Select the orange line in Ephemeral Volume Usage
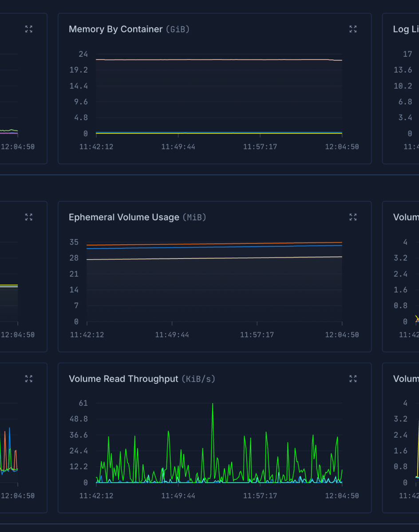419x532 pixels. click(x=213, y=243)
